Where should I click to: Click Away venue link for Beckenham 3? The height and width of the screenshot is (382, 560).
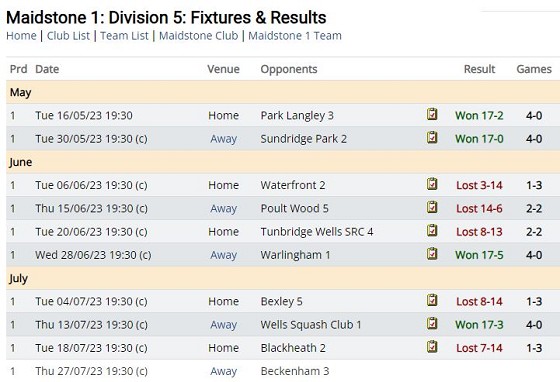(x=224, y=371)
